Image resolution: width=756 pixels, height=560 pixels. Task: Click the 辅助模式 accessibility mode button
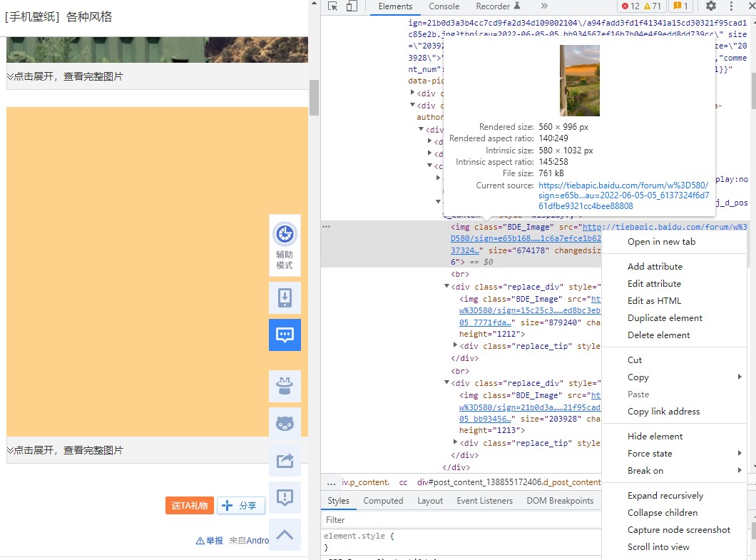(285, 245)
